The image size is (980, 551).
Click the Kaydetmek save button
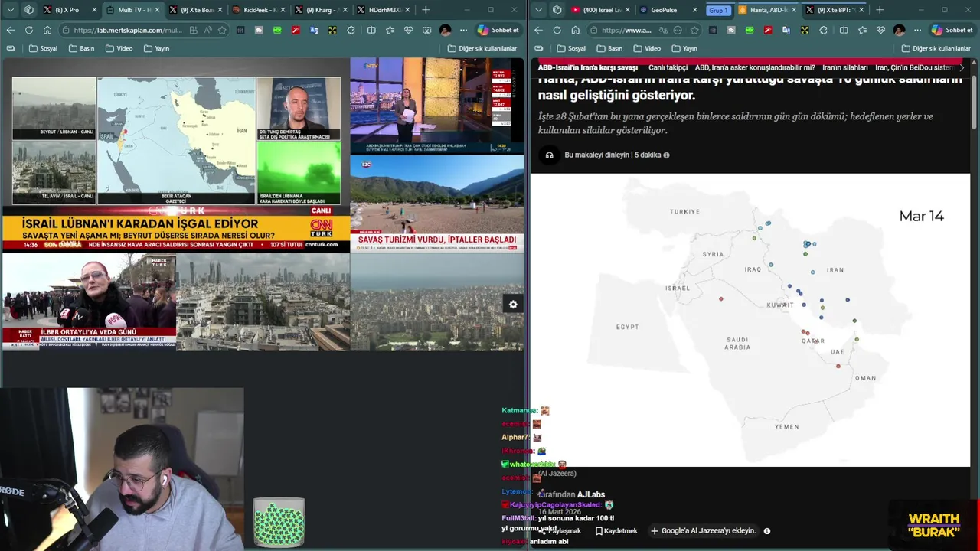coord(615,530)
